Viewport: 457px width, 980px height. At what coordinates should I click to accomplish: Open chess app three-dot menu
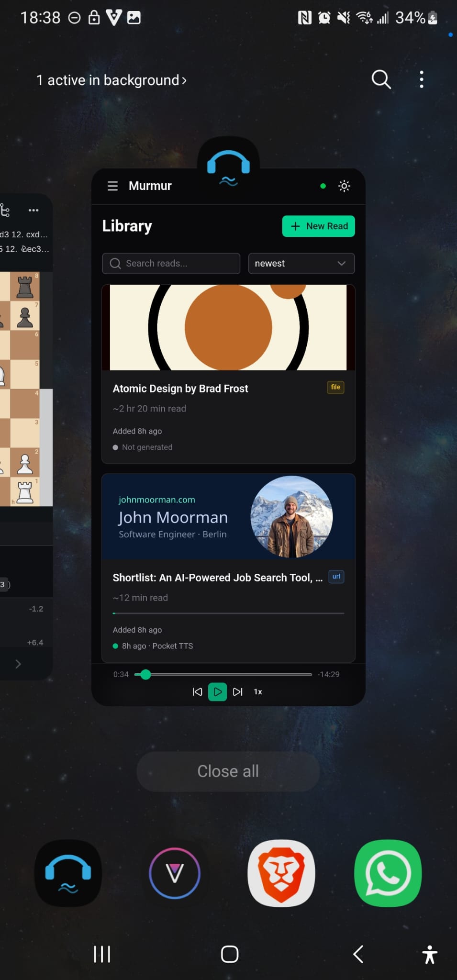coord(33,210)
